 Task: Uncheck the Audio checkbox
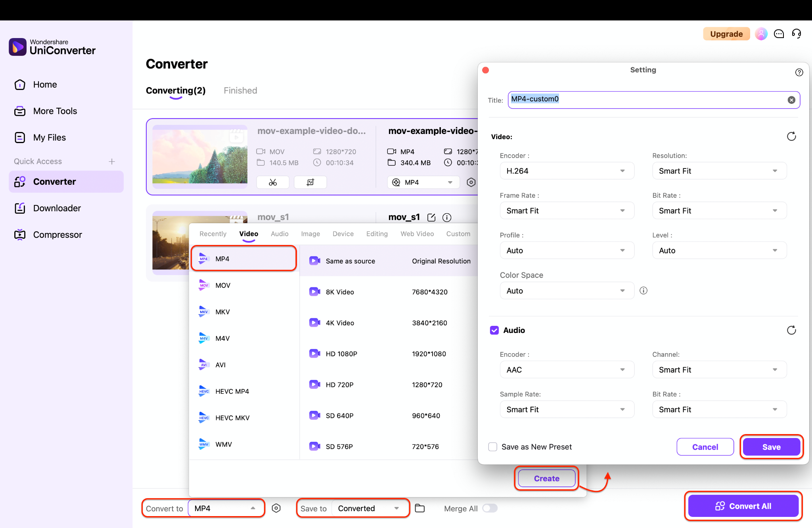(494, 330)
